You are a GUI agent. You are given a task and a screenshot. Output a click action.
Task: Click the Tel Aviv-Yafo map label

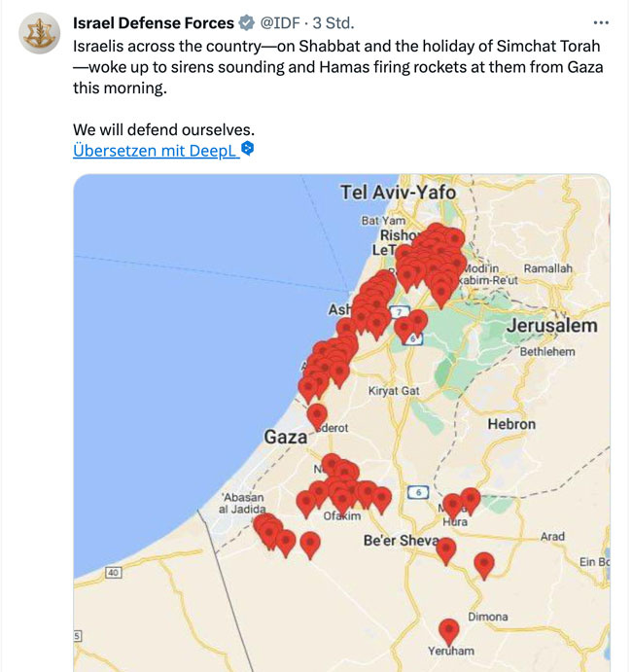click(x=398, y=193)
